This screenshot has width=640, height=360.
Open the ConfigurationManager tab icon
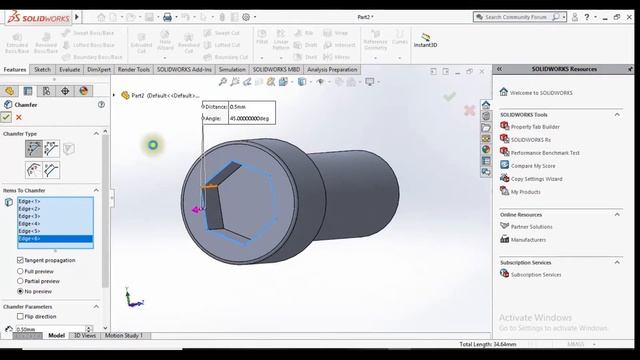(x=47, y=91)
